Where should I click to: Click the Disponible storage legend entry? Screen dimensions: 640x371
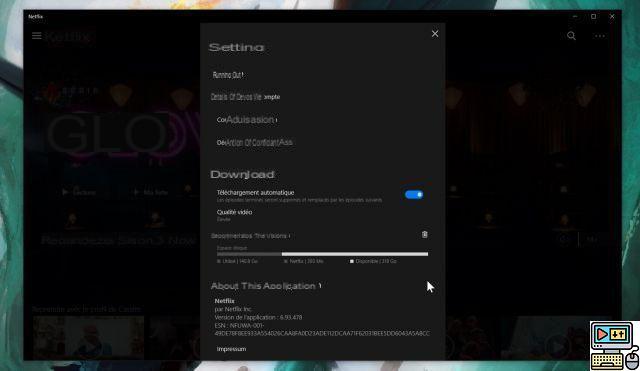373,261
